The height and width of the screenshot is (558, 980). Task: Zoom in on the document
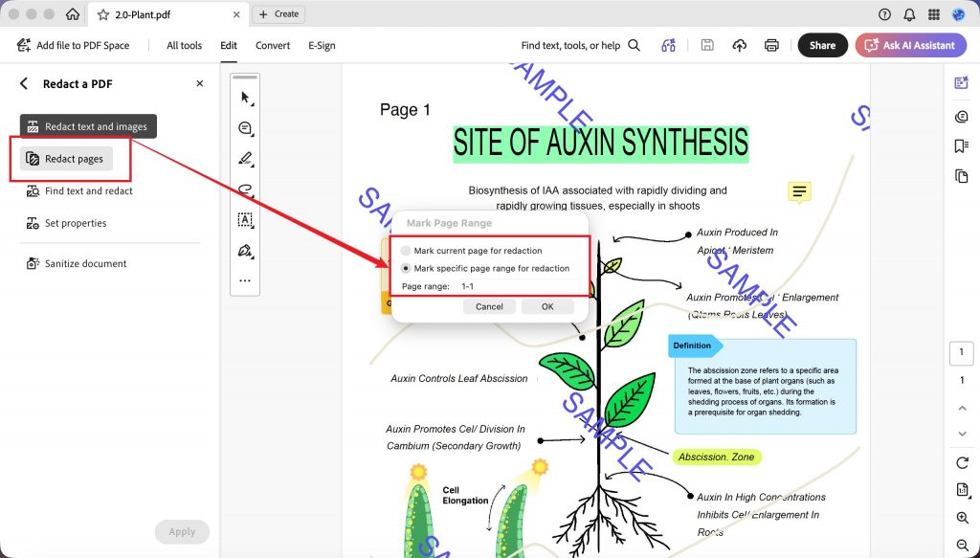[x=962, y=518]
